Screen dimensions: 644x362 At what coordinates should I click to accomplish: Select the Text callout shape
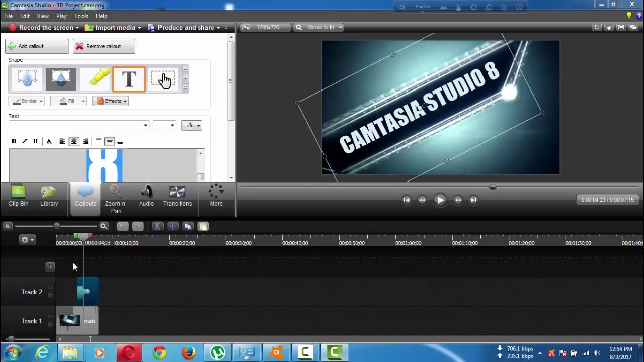129,79
